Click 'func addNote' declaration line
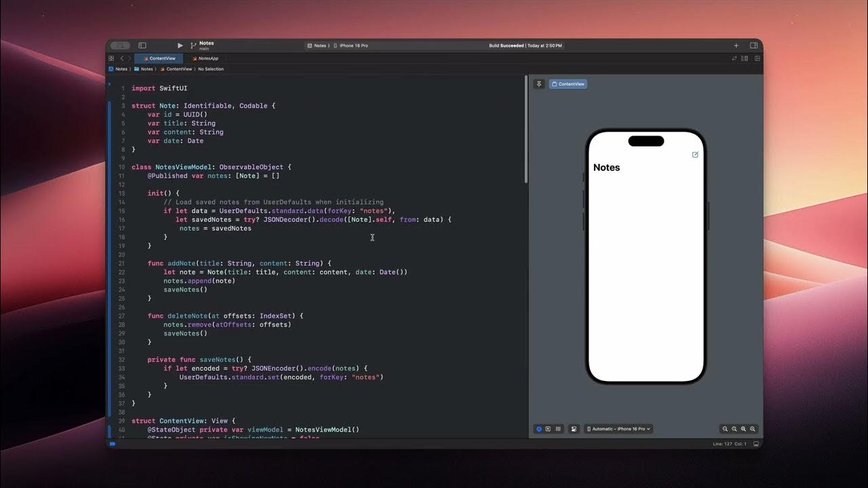Image resolution: width=868 pixels, height=488 pixels. 239,263
